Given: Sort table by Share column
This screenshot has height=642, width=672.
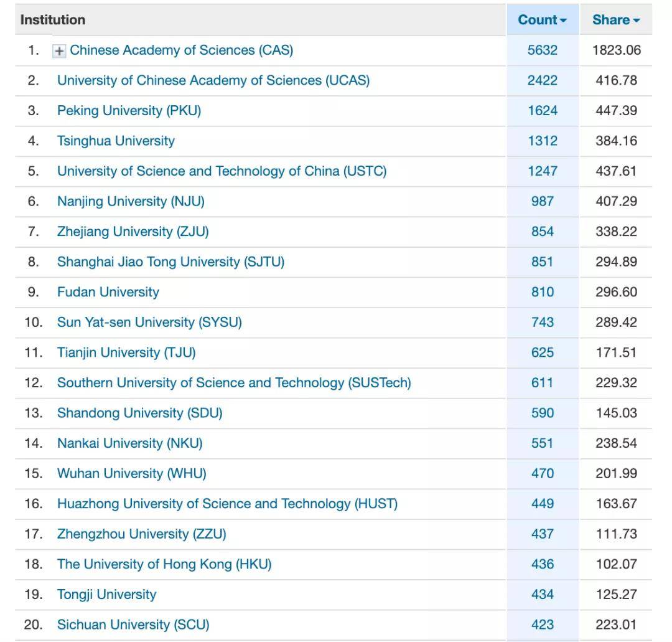Looking at the screenshot, I should pos(615,20).
